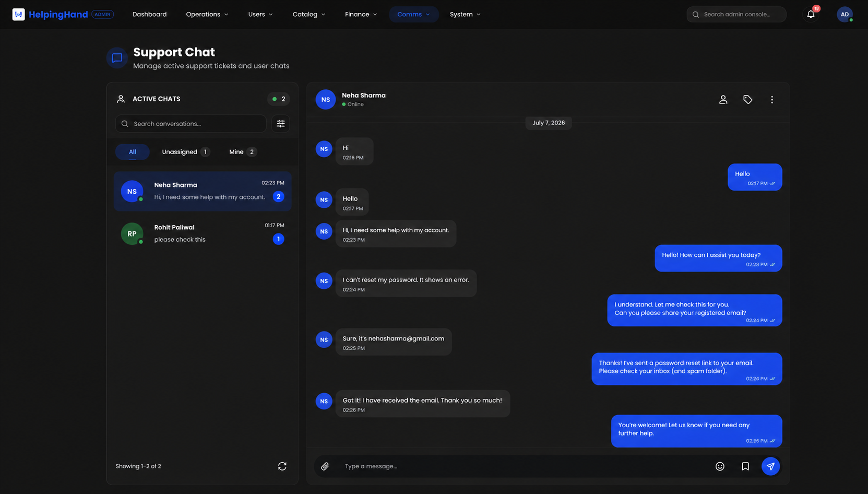Click the HelpingHand logo icon
This screenshot has height=494, width=868.
tap(19, 14)
